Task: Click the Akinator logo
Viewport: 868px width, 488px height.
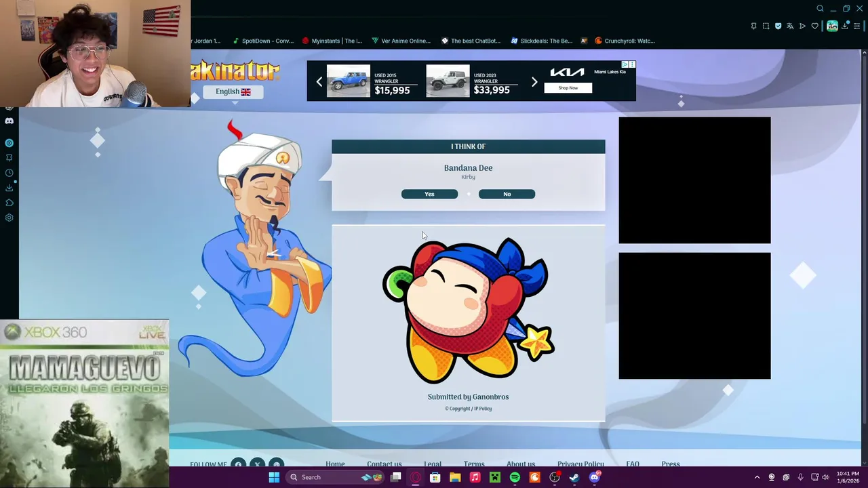Action: [235, 70]
